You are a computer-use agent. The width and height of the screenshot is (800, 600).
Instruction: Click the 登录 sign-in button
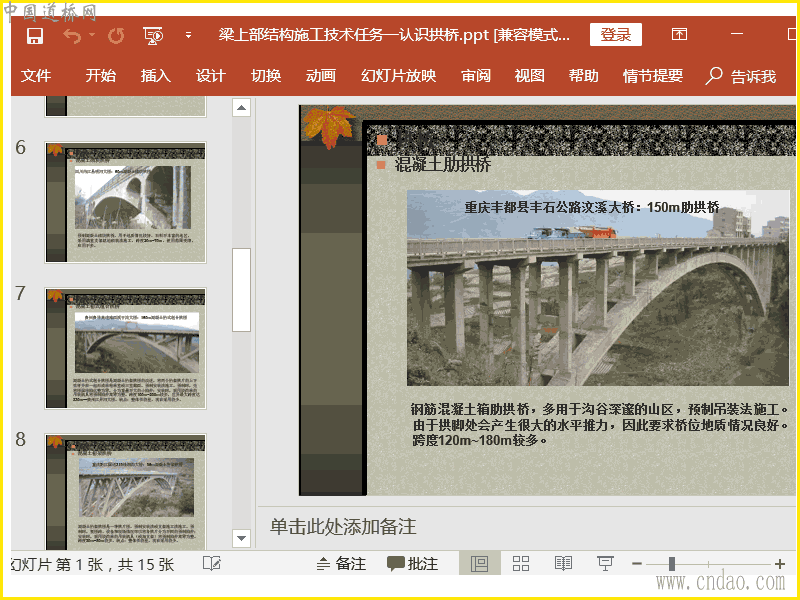tap(616, 35)
